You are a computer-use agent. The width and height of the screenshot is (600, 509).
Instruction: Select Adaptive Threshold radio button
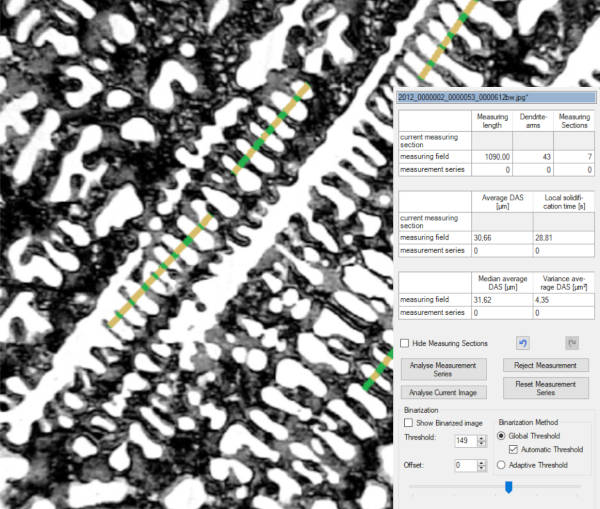[x=501, y=465]
